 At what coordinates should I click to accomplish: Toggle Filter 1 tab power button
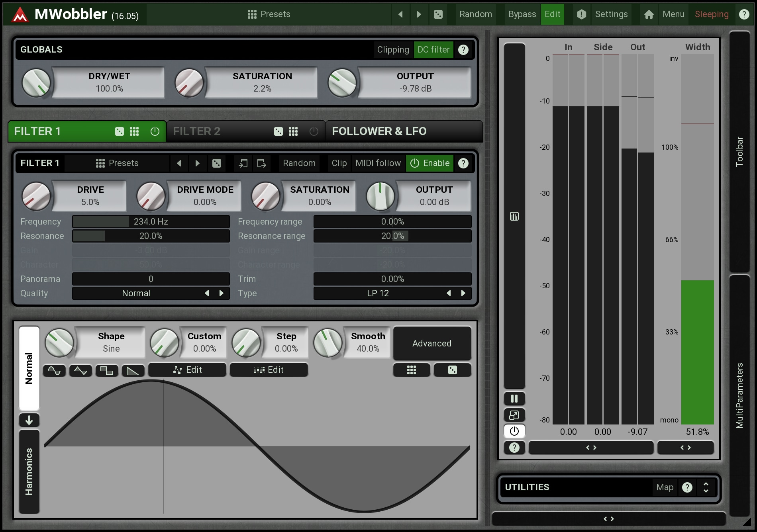(x=155, y=131)
